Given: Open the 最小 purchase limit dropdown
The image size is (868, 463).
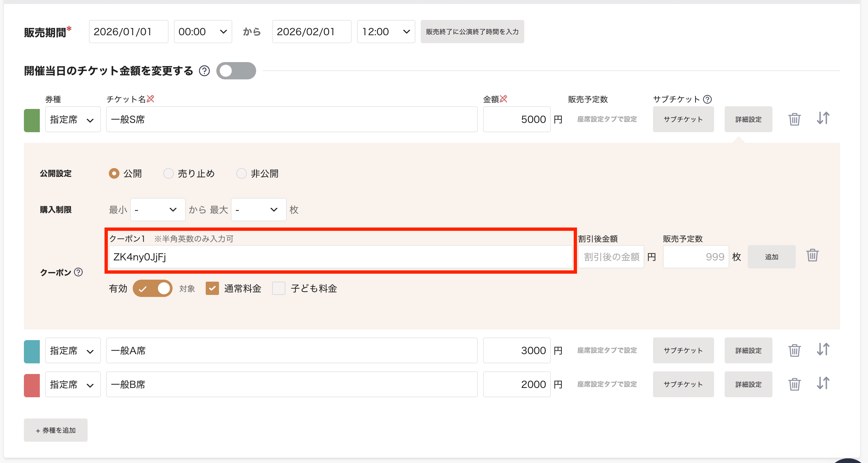Looking at the screenshot, I should 157,210.
